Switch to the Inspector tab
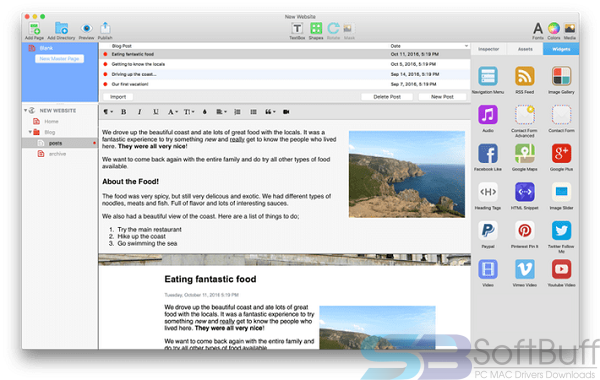Image resolution: width=600 pixels, height=380 pixels. coord(489,49)
